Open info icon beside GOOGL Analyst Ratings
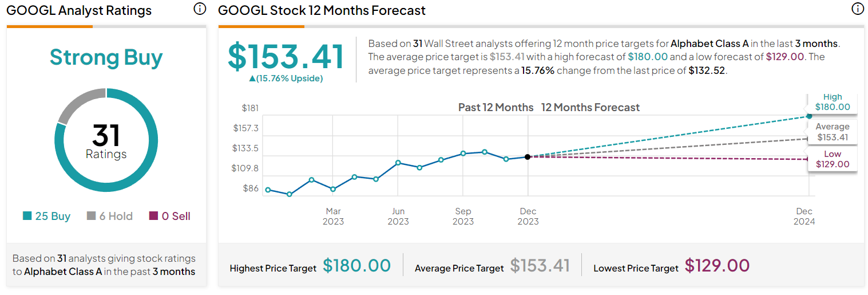The image size is (868, 295). point(200,9)
